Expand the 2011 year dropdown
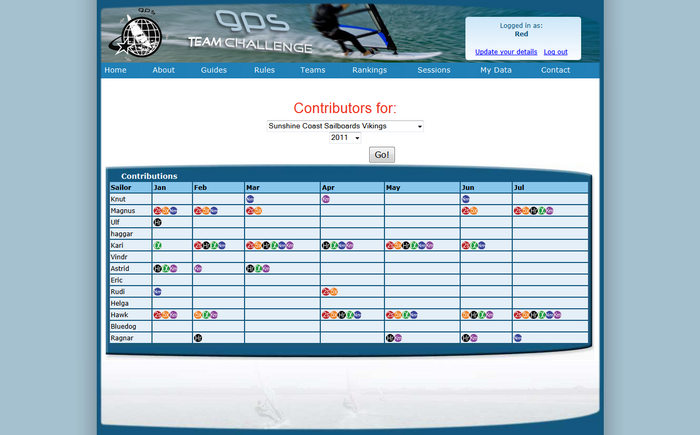 click(345, 138)
